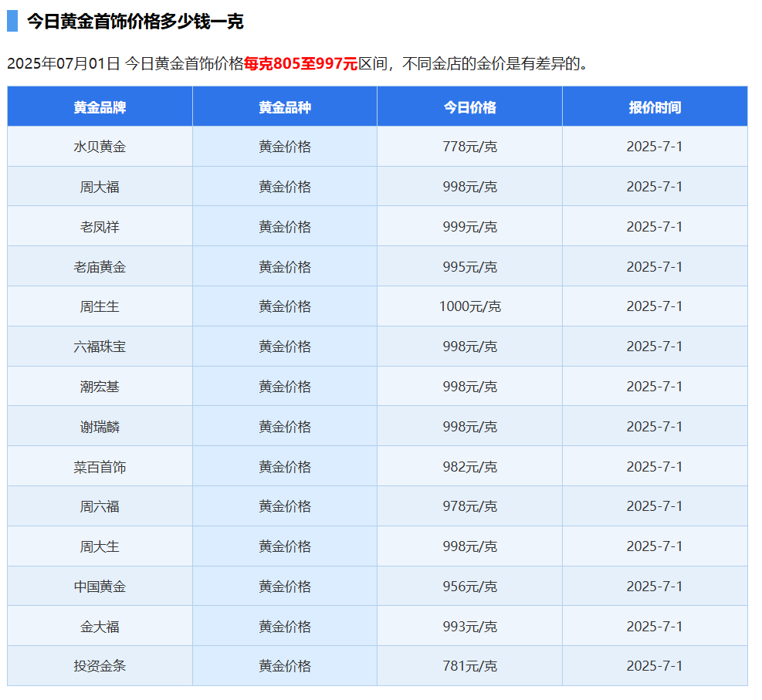Select the 潮宏基 brand cell

[100, 387]
